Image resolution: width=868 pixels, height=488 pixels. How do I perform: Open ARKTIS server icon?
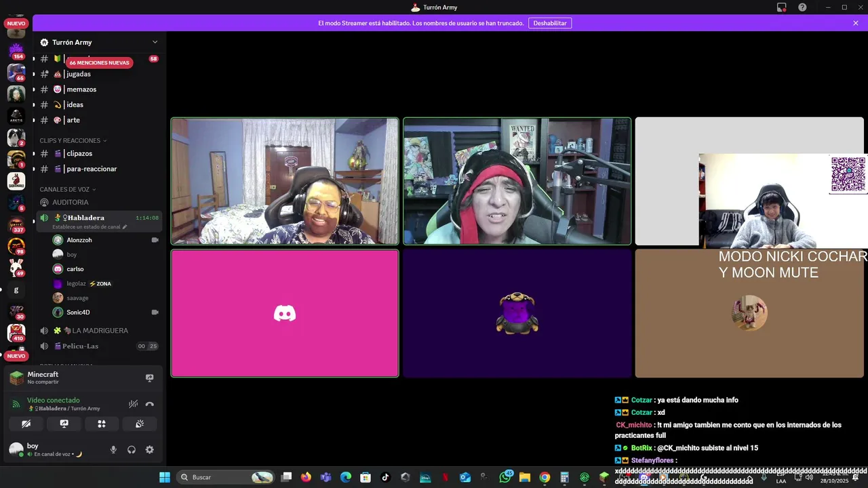(x=16, y=116)
